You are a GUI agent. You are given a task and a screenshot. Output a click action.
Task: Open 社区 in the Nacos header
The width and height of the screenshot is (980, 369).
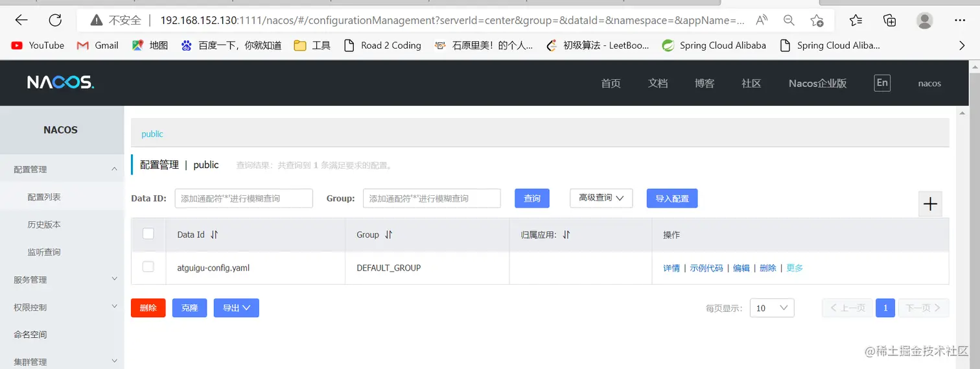pos(751,83)
